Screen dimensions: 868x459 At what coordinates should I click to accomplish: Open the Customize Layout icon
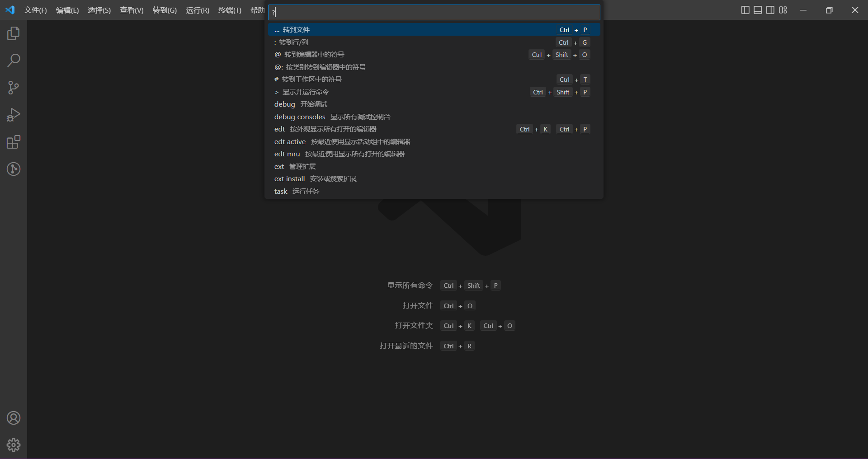tap(783, 10)
